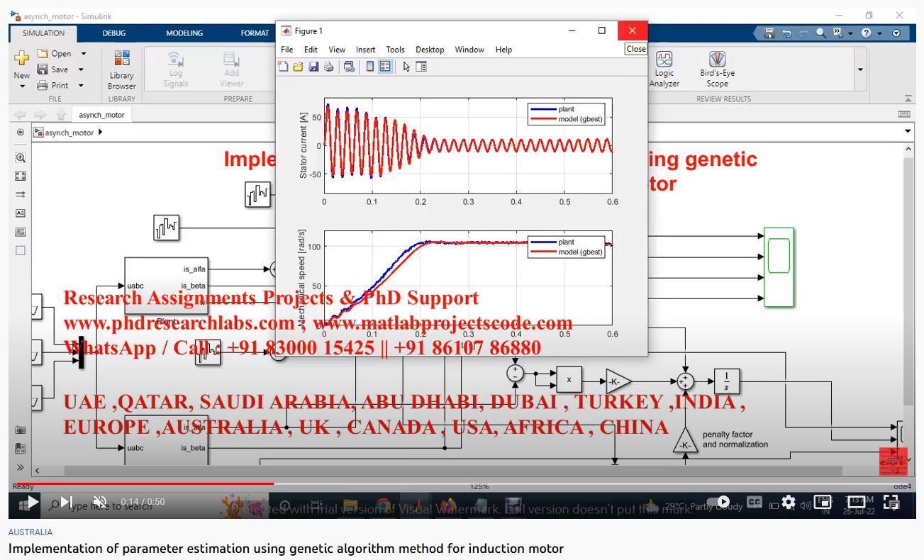This screenshot has width=924, height=560.
Task: Open the Logic Analyzer tool
Action: tap(664, 69)
